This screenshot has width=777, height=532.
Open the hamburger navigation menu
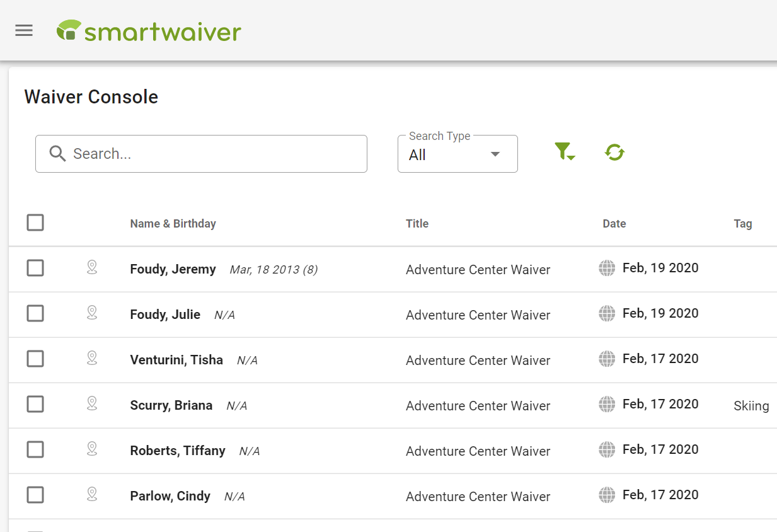pos(24,30)
